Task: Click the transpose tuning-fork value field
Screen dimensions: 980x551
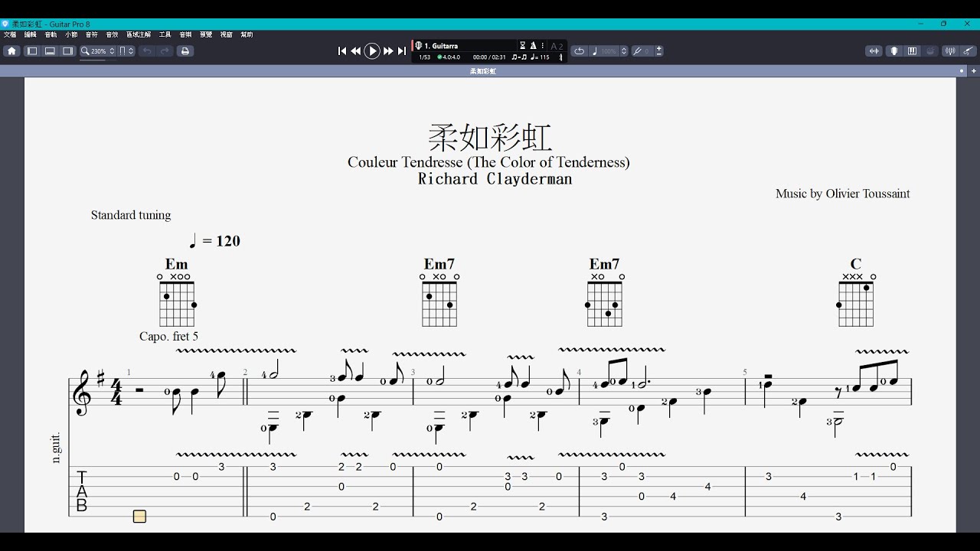Action: coord(642,51)
